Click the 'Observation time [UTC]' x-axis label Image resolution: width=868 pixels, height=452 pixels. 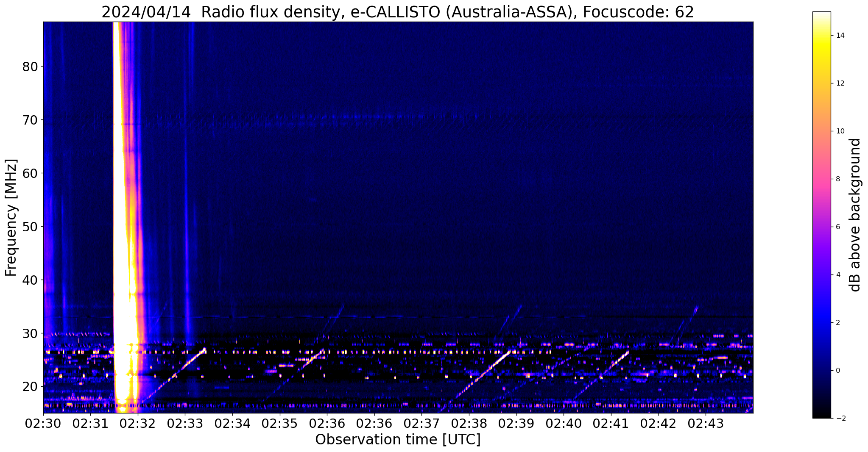tap(398, 439)
